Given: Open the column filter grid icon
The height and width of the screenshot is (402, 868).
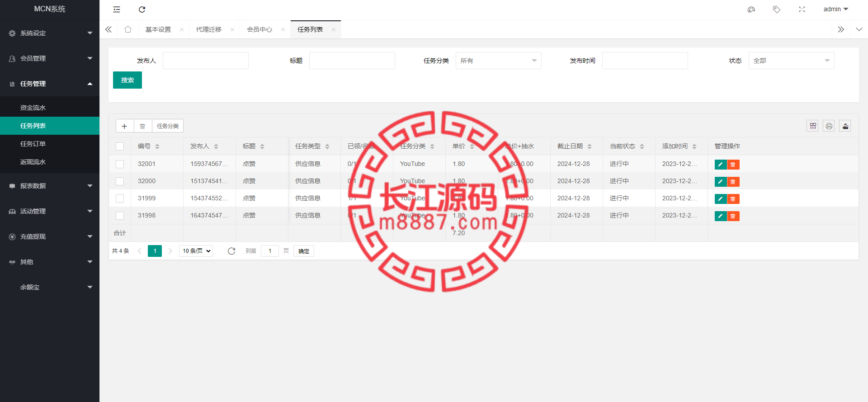Looking at the screenshot, I should (813, 126).
